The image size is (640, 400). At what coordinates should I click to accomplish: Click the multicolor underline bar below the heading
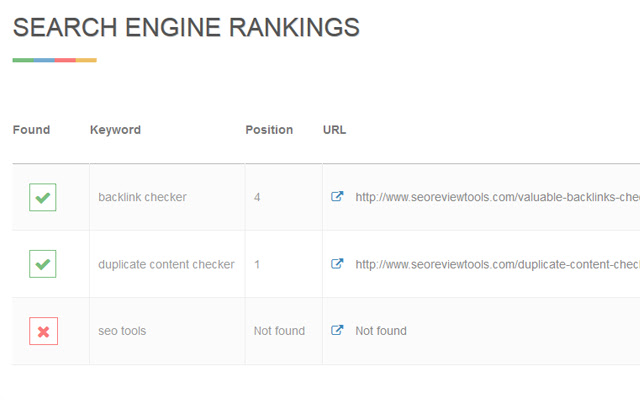(x=54, y=61)
